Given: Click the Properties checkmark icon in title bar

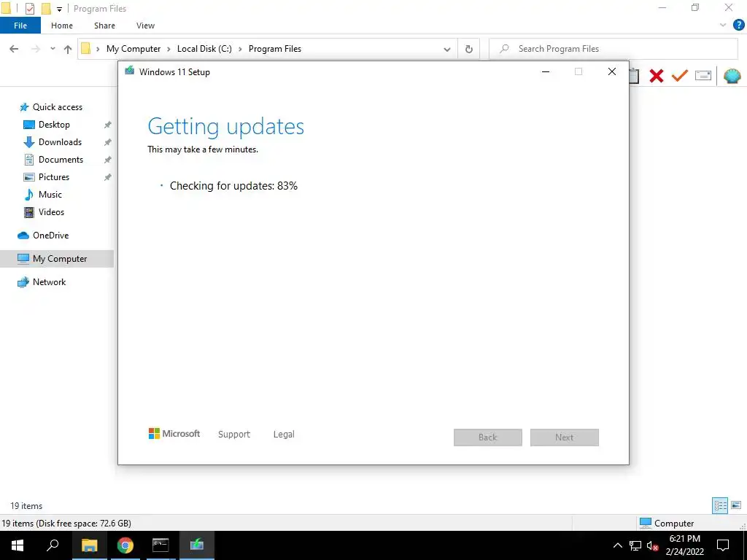Looking at the screenshot, I should pyautogui.click(x=30, y=9).
